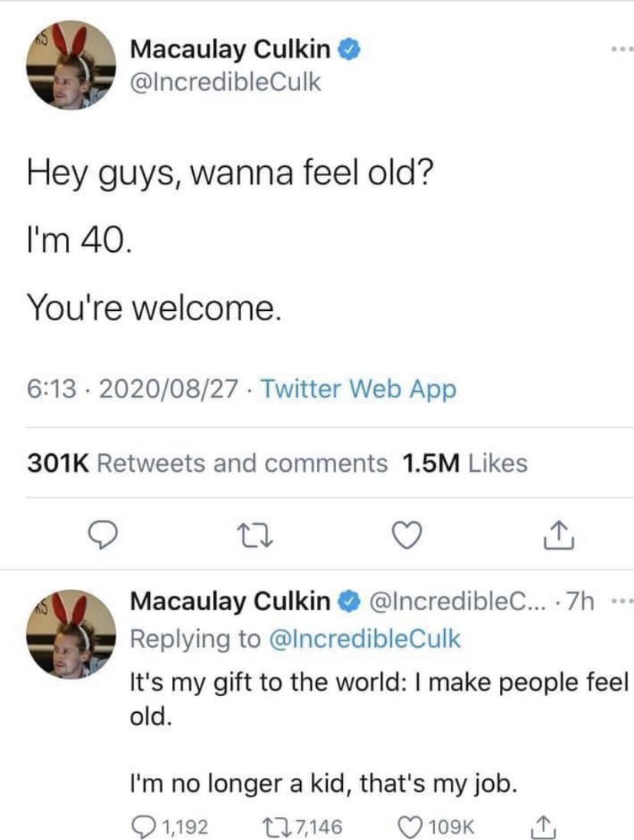
Task: Click the verified badge beside top name
Action: [348, 50]
